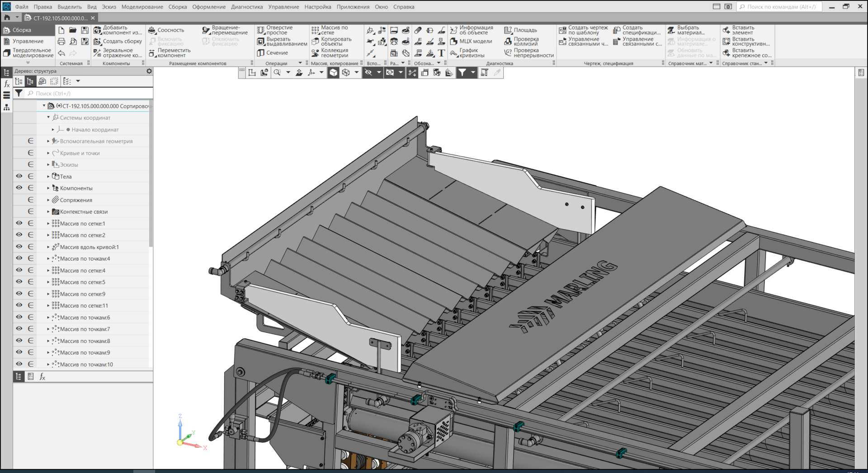This screenshot has width=868, height=473.
Task: Click the filter funnel in view toolbar
Action: (462, 73)
